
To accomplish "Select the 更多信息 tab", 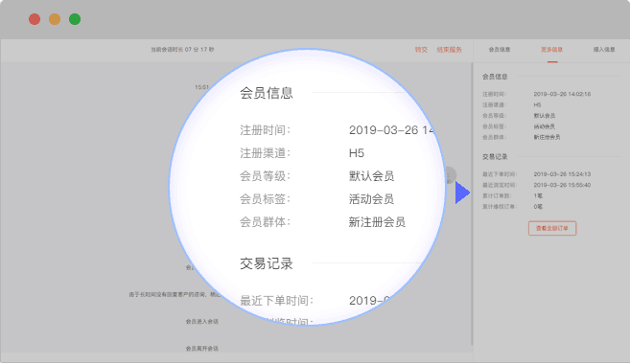I will coord(551,50).
